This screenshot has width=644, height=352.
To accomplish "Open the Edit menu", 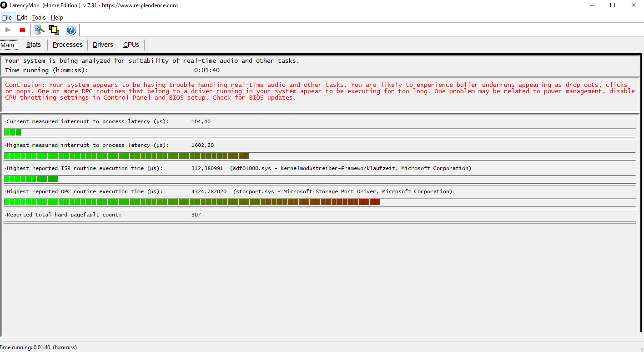I will [22, 17].
